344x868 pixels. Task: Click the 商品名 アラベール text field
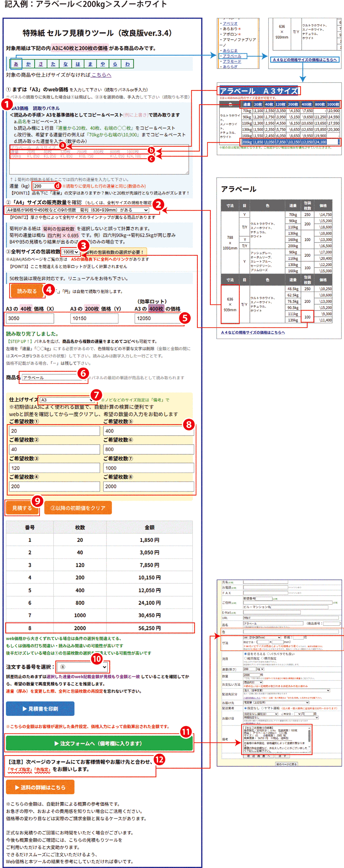pos(55,378)
